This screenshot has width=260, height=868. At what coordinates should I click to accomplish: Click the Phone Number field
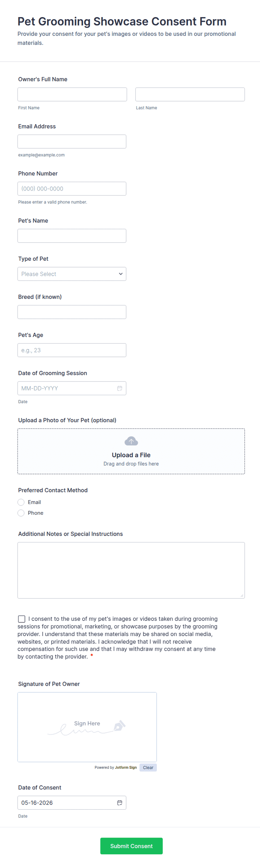(x=72, y=189)
